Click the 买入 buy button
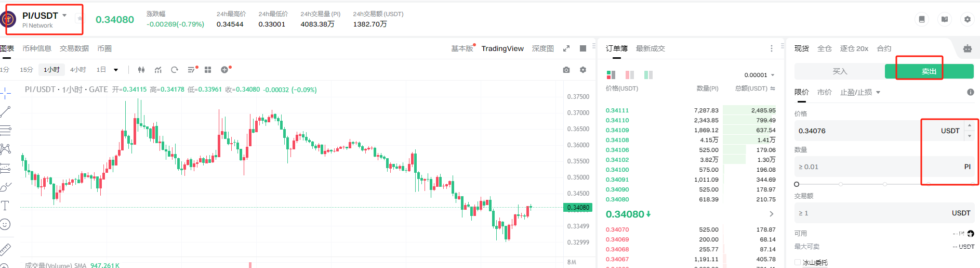Screen dimensions: 980x268 840,71
